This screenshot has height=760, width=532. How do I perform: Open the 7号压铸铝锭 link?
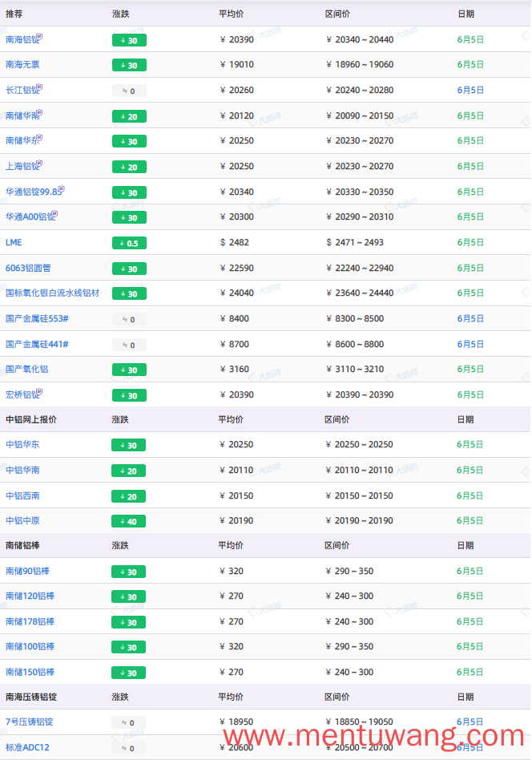pos(29,722)
